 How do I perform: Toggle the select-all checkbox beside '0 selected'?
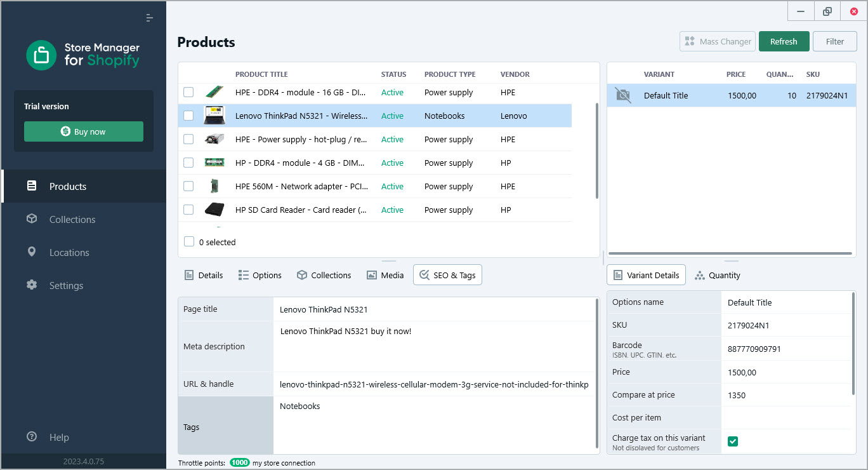[188, 241]
